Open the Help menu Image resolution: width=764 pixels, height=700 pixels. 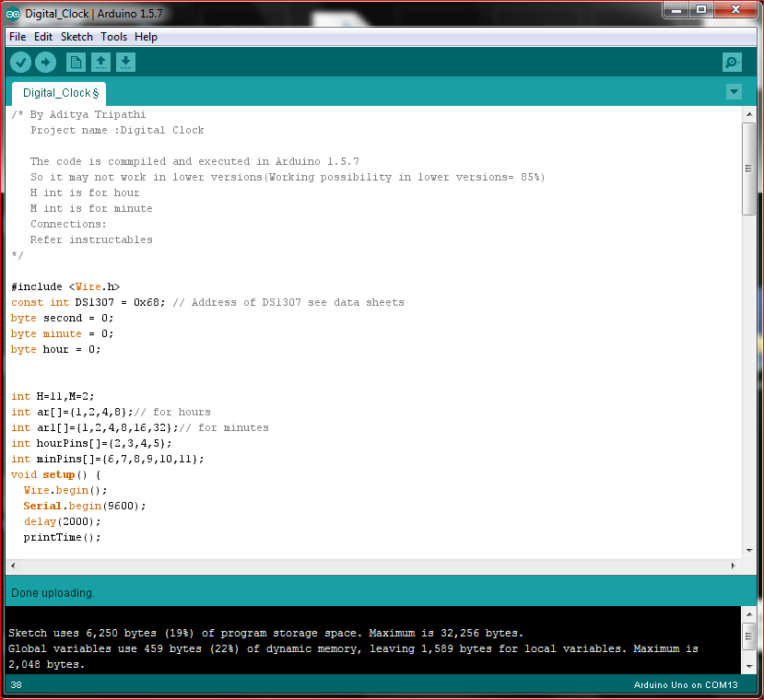click(146, 37)
